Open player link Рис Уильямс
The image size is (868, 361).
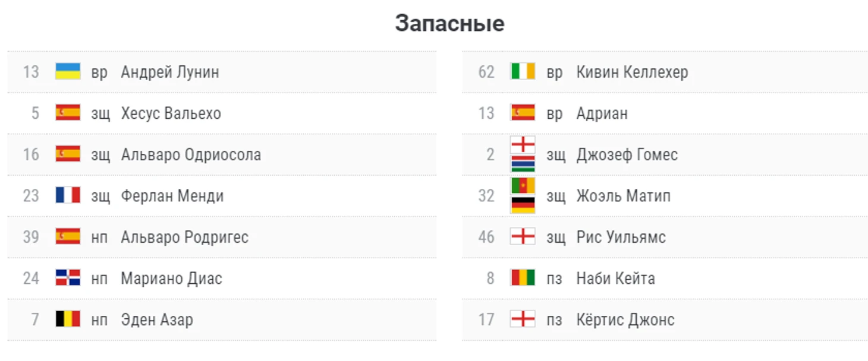621,237
